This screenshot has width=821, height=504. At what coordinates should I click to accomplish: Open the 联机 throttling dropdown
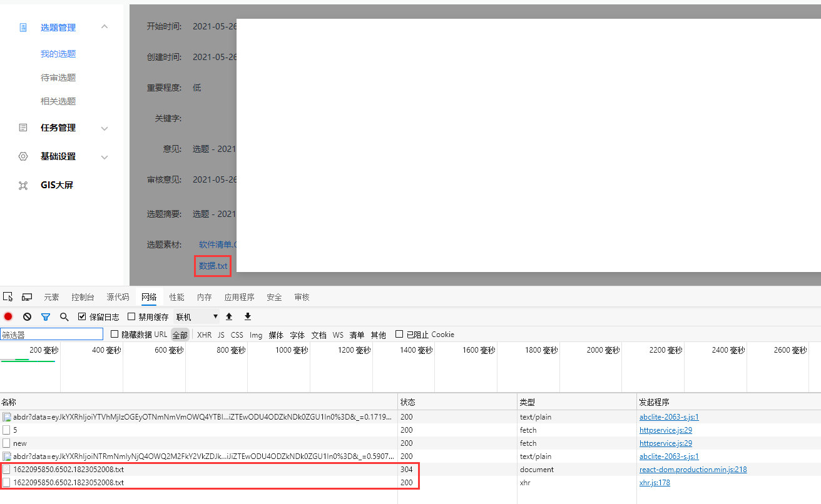196,317
